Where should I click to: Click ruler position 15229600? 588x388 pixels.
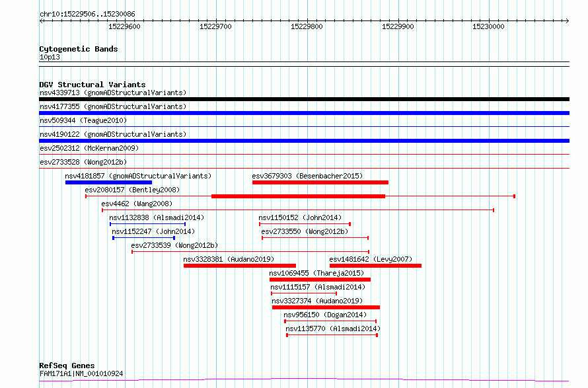point(124,26)
